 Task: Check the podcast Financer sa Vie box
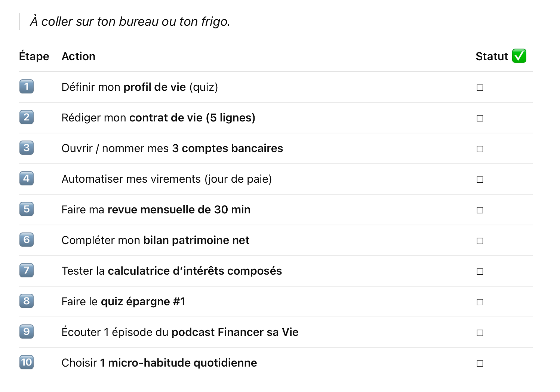[x=480, y=333]
